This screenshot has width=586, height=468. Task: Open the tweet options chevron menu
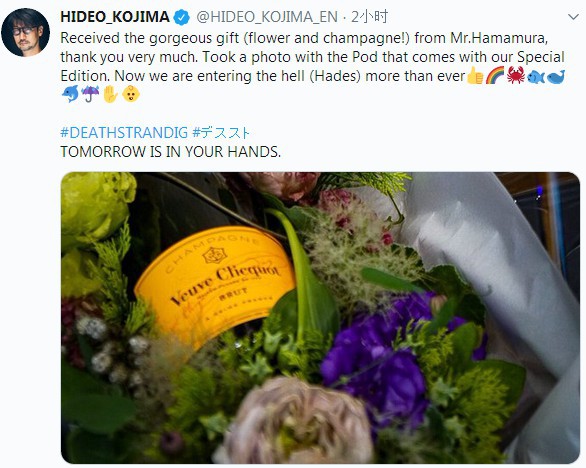click(x=573, y=17)
